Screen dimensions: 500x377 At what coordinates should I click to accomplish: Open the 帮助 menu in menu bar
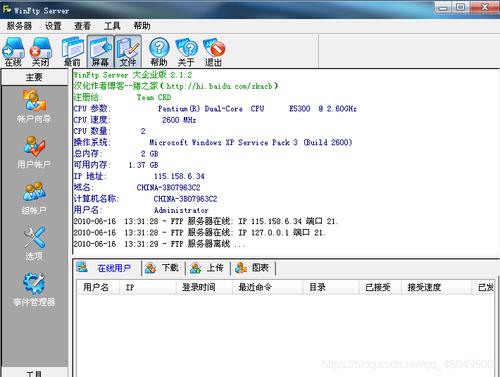coord(142,26)
